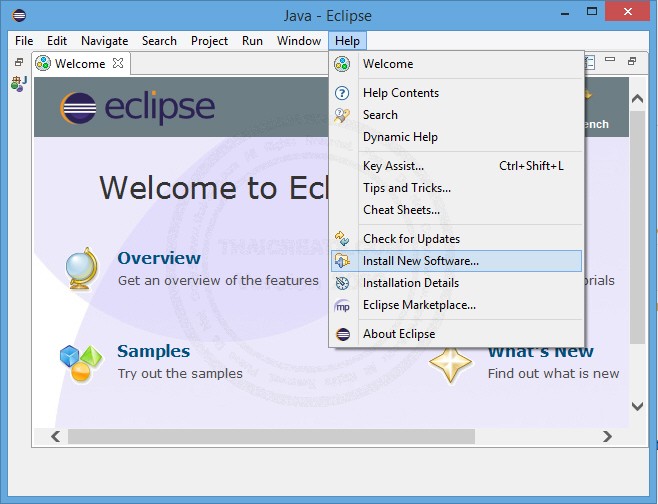Minimize the Eclipse window
This screenshot has width=658, height=504.
pos(565,13)
